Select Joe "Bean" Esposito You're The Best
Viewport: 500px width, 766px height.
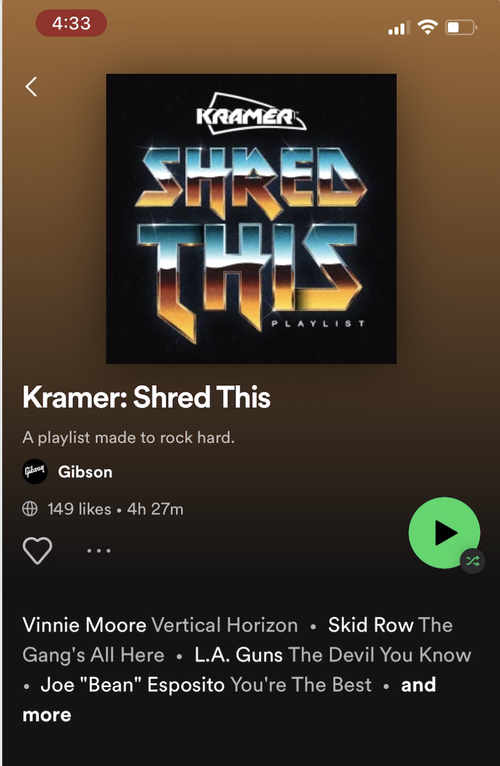click(206, 684)
